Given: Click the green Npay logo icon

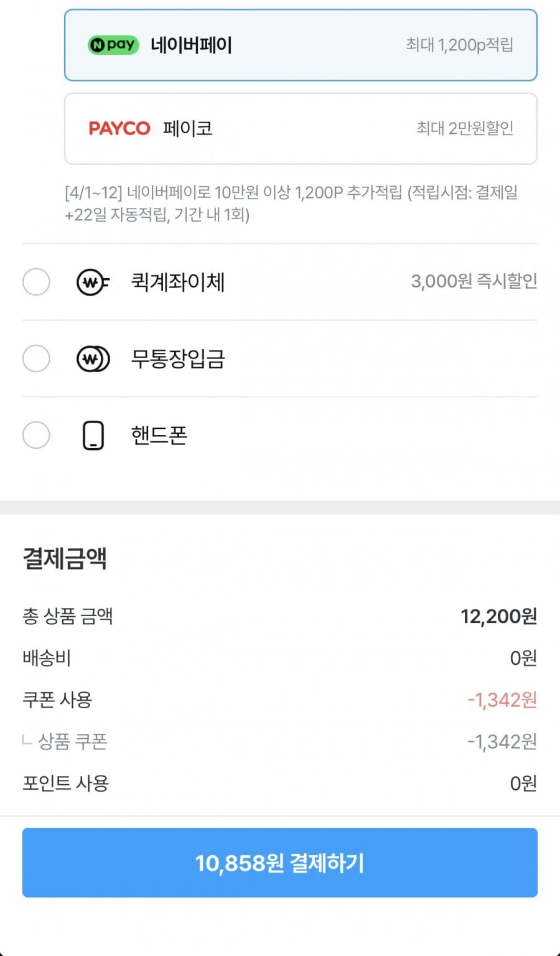Looking at the screenshot, I should (113, 45).
